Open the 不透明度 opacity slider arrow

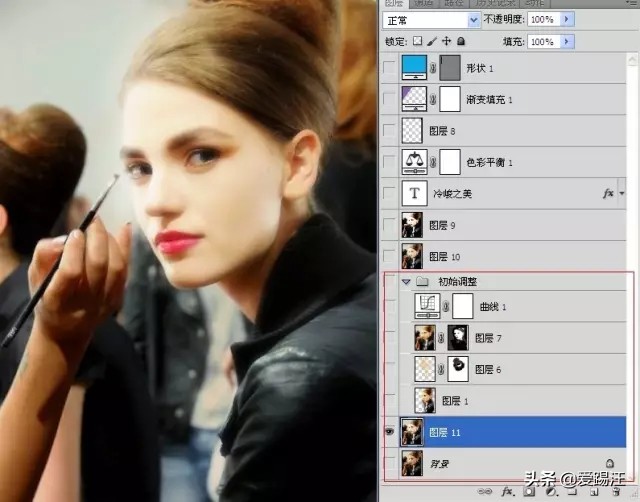[568, 19]
